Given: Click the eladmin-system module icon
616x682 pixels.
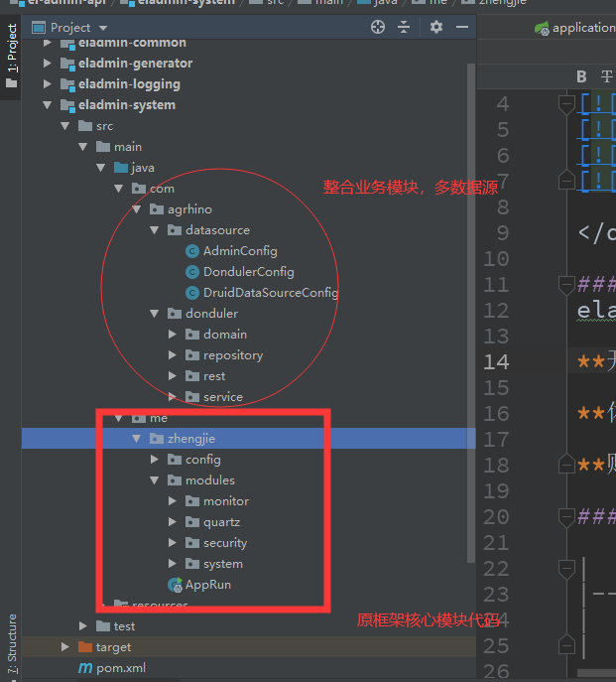Looking at the screenshot, I should click(x=67, y=105).
